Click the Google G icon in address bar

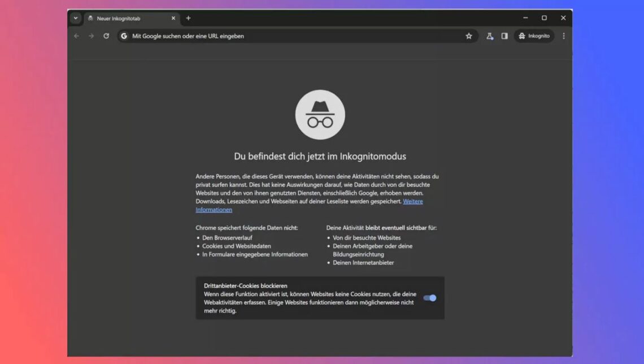124,36
